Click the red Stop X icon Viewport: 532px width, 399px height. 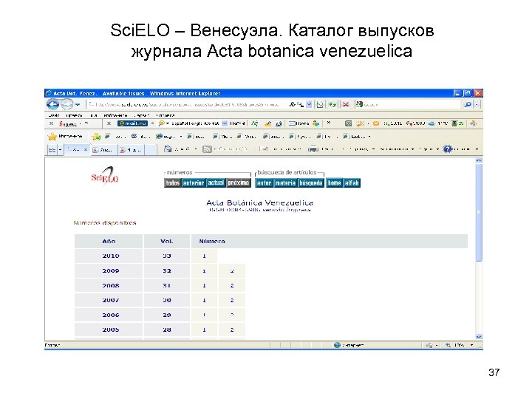pos(345,104)
